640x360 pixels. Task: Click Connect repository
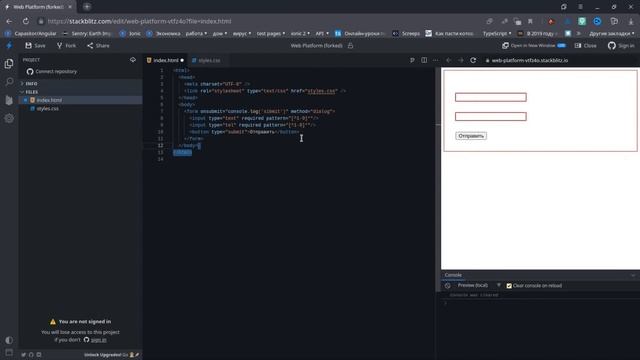[x=52, y=71]
